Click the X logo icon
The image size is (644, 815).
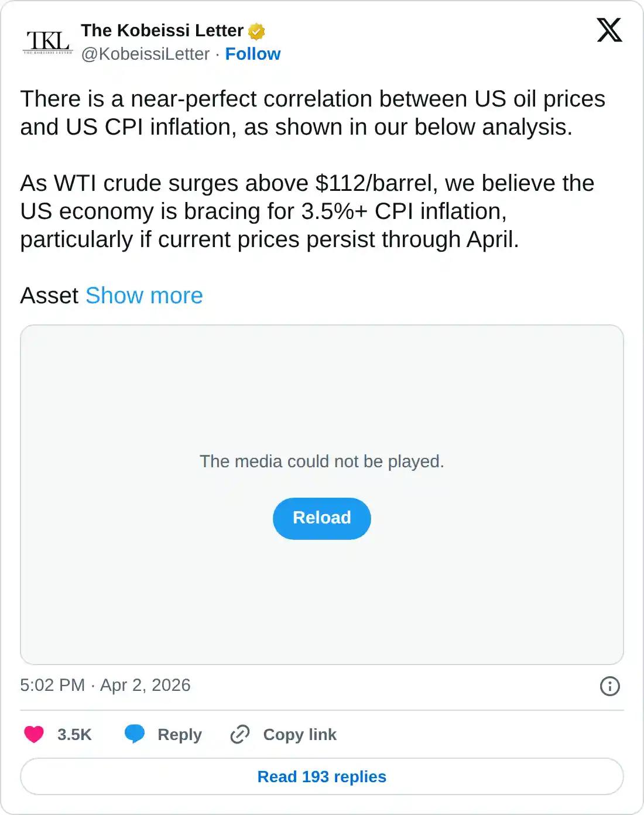[x=609, y=30]
